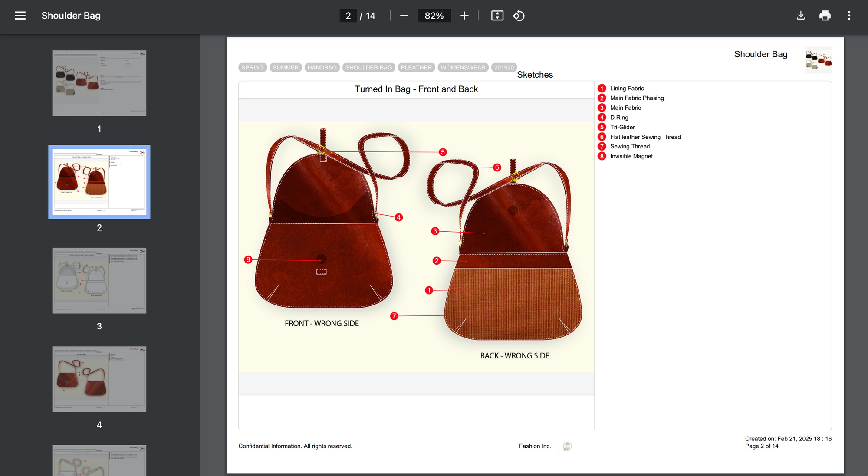
Task: Click the 'Page 2 of 14' footer text
Action: coord(762,446)
